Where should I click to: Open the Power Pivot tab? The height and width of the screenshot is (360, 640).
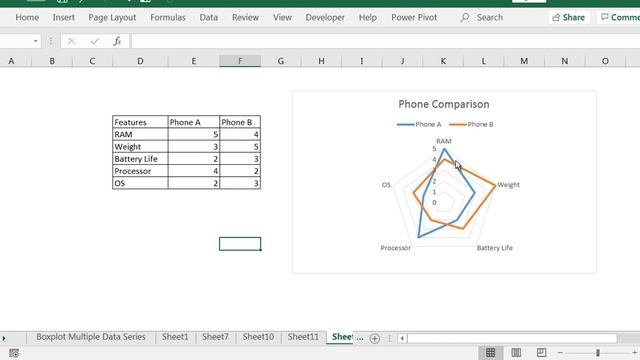click(414, 18)
